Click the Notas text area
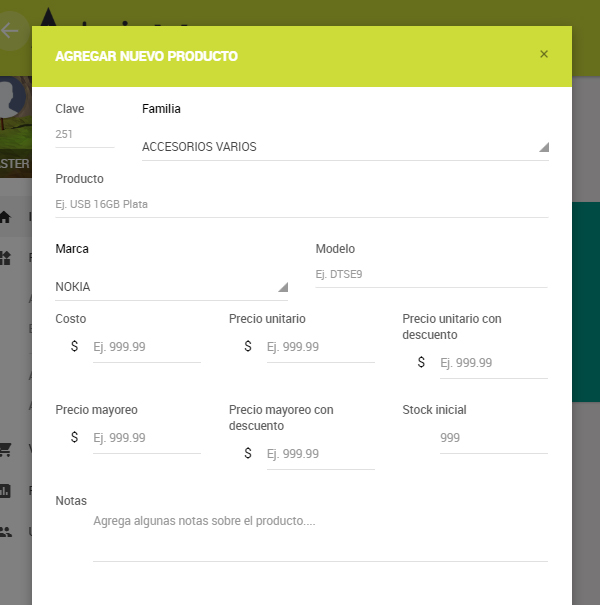The height and width of the screenshot is (605, 600). (320, 535)
